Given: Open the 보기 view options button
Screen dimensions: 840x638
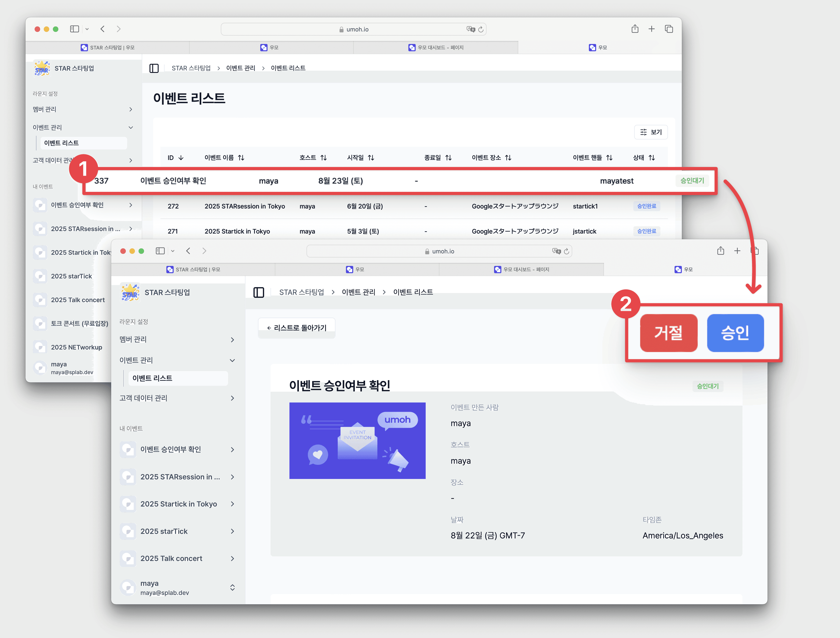Looking at the screenshot, I should coord(650,132).
